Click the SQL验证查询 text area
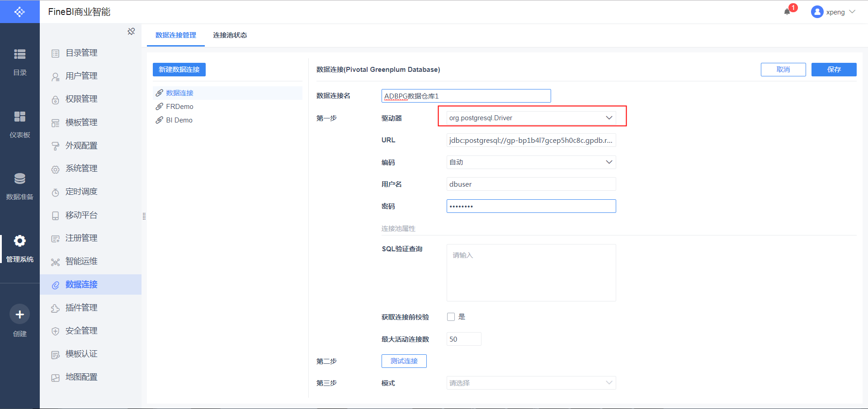The image size is (868, 409). [x=531, y=273]
